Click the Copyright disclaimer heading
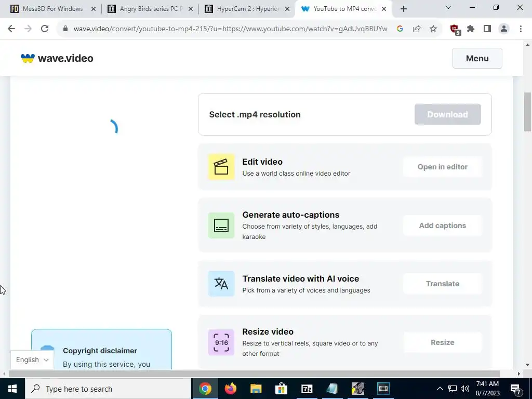This screenshot has width=532, height=399. [100, 351]
